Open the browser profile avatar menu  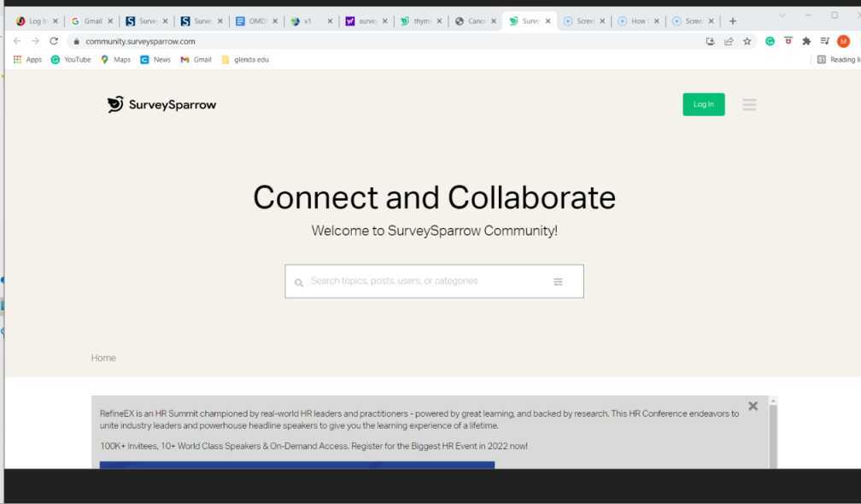844,40
